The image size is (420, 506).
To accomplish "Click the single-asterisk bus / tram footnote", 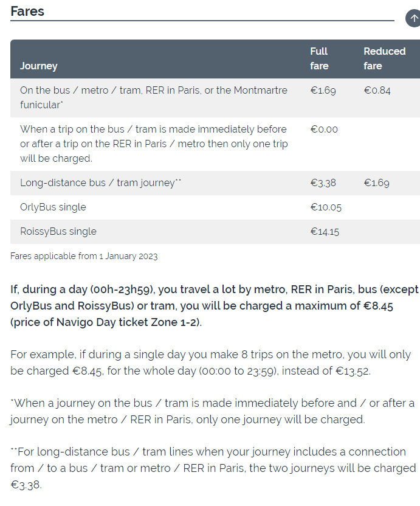I will 212,411.
